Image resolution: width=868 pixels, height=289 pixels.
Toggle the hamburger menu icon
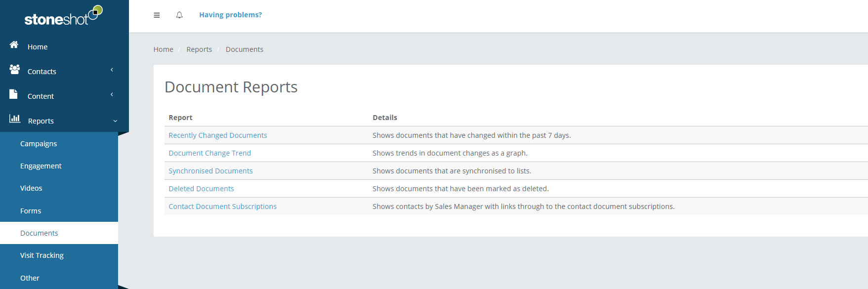157,15
